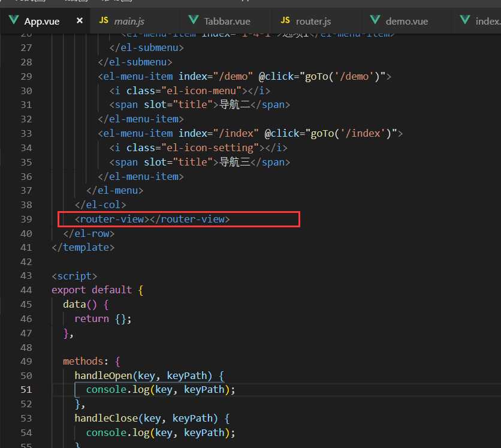Click the span text 导航三

tap(235, 163)
